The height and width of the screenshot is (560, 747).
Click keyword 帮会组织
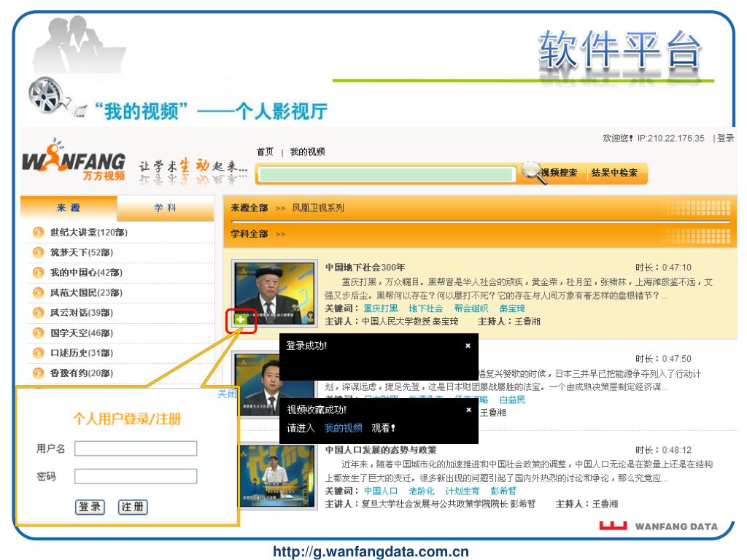tap(471, 308)
